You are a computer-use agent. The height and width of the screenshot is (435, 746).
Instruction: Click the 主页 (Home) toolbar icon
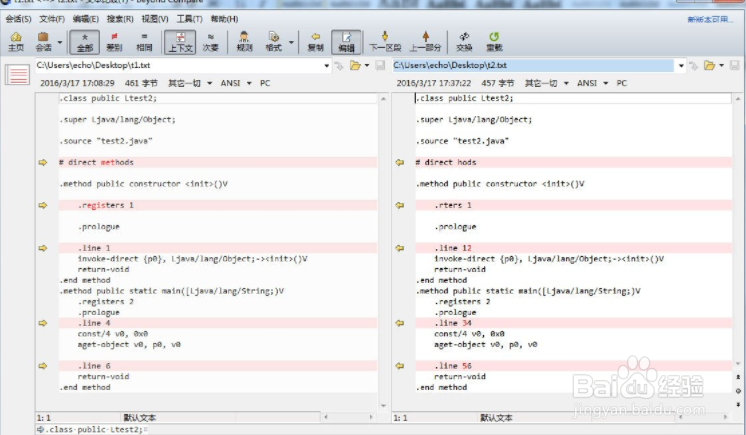16,42
